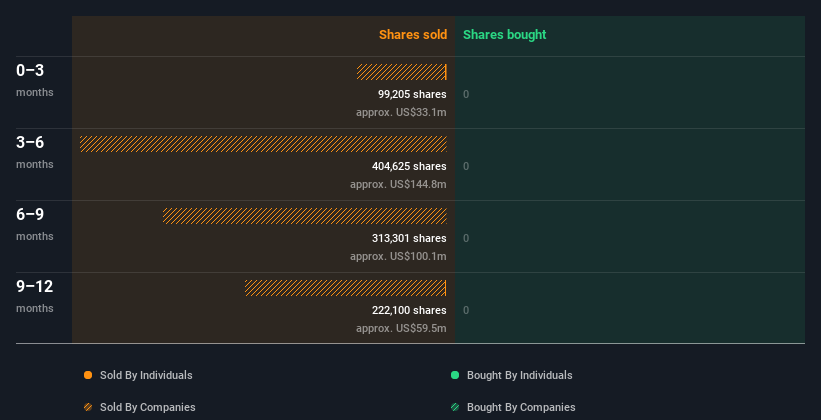821x420 pixels.
Task: Click the 222,100 shares value
Action: pos(409,310)
